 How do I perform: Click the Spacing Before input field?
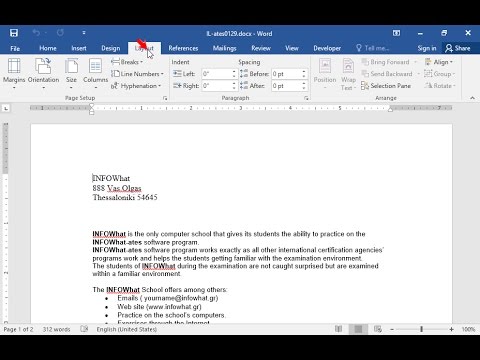tap(286, 74)
